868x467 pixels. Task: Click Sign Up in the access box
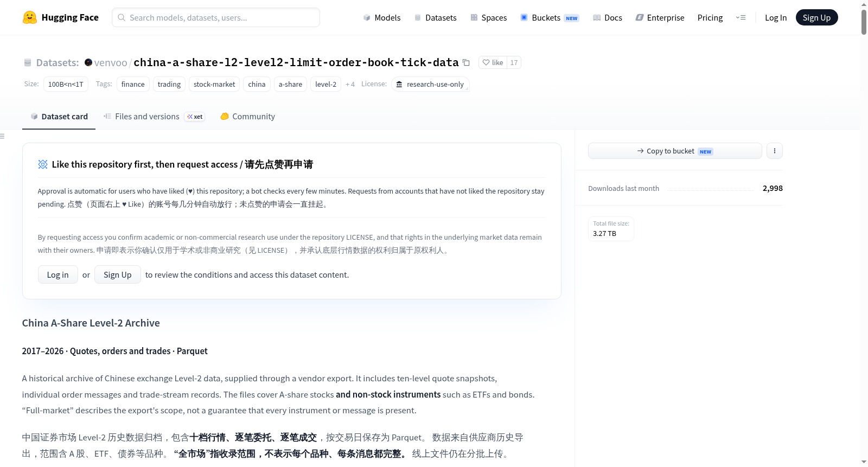tap(118, 274)
